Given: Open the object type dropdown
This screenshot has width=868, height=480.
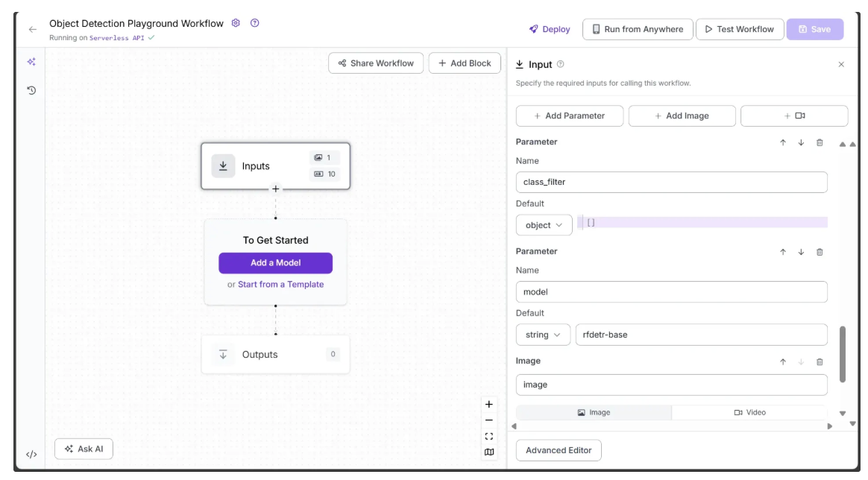Looking at the screenshot, I should tap(544, 225).
